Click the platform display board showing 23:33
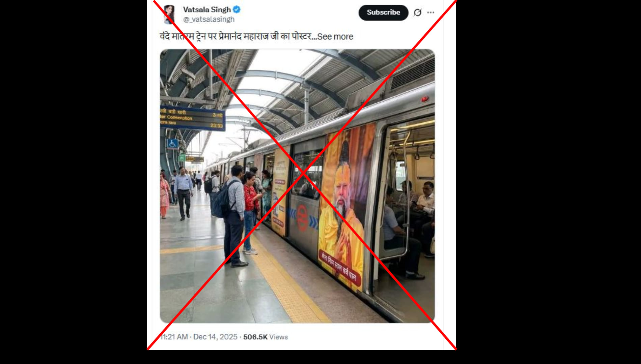Viewport: 641px width, 364px height. click(192, 119)
